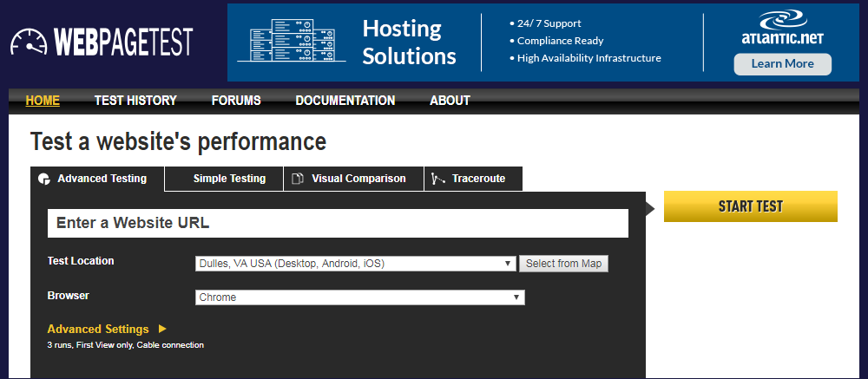Click the Learn More ad button

[x=782, y=63]
